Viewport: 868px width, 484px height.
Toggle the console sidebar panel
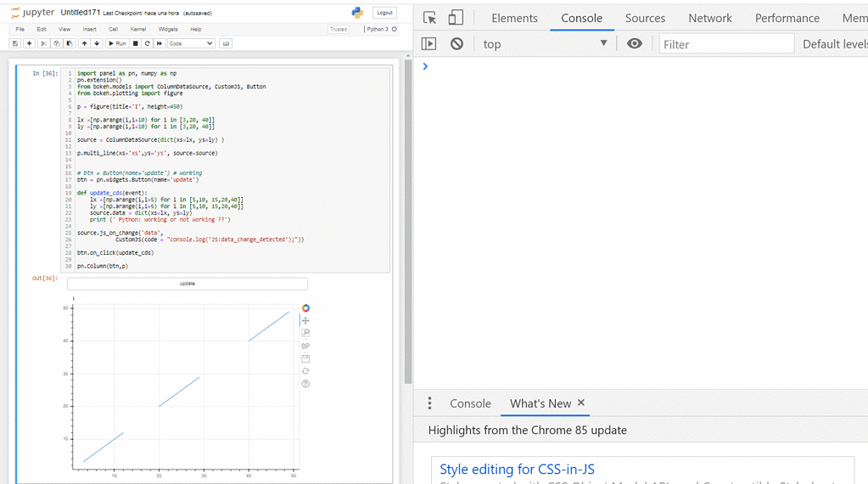(428, 44)
